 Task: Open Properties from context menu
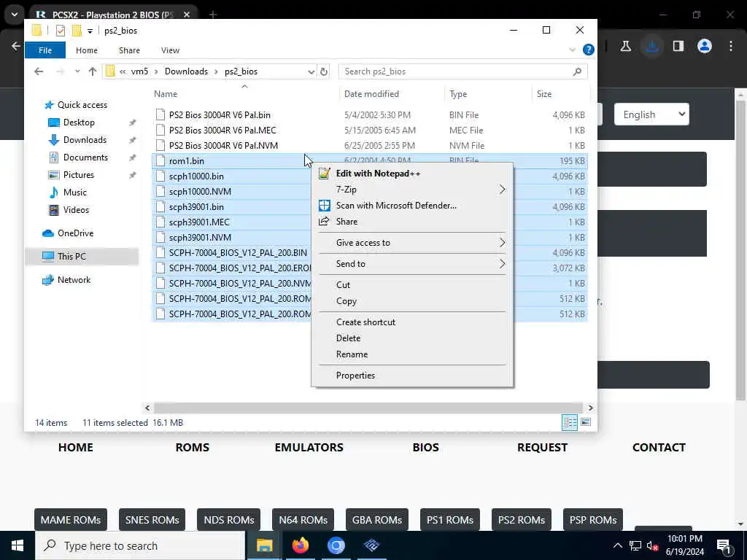tap(412, 376)
